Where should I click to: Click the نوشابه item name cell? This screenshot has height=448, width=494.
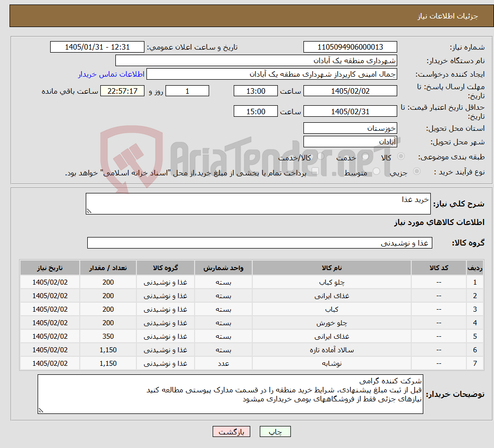click(x=332, y=364)
